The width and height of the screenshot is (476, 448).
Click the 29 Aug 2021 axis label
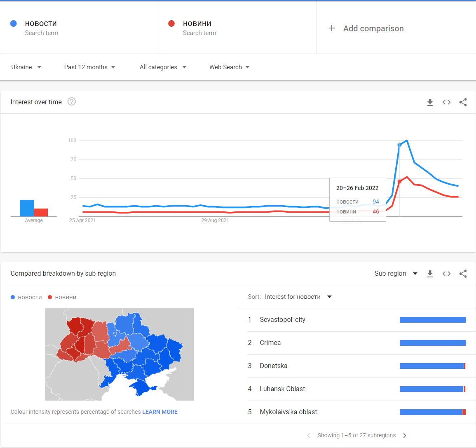(215, 220)
